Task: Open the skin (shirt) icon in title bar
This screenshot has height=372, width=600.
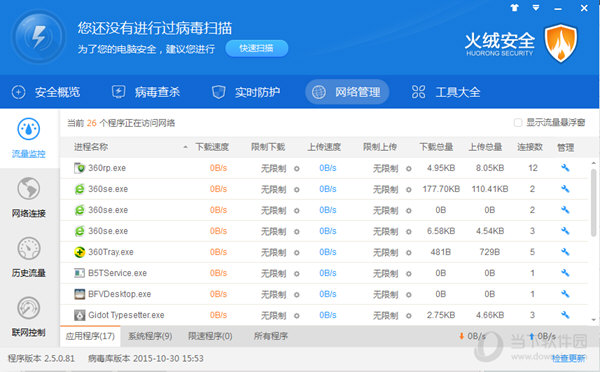Action: [x=514, y=8]
